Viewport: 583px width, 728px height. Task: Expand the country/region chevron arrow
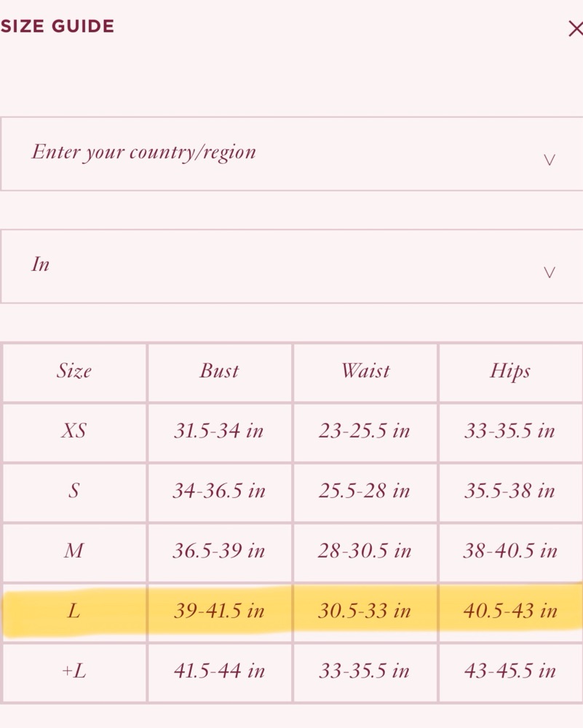click(549, 160)
